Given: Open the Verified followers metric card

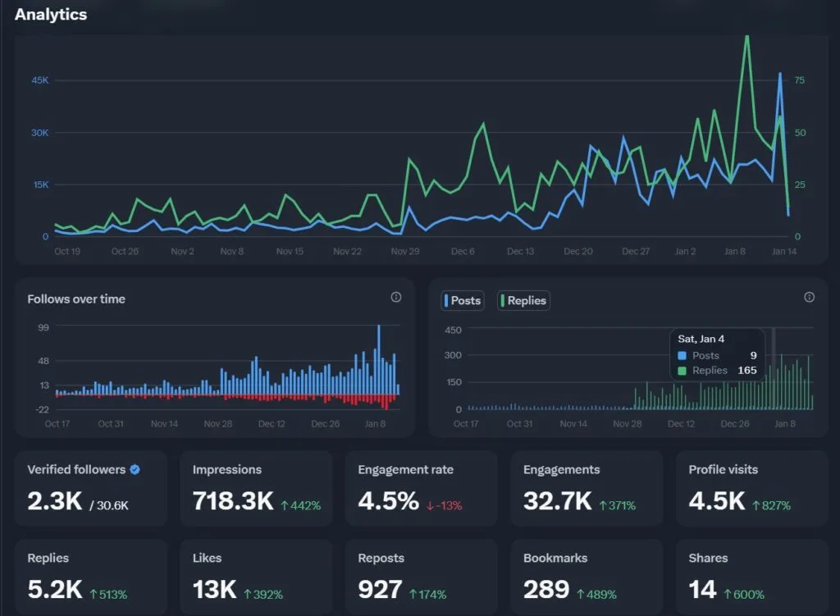Looking at the screenshot, I should pos(90,489).
